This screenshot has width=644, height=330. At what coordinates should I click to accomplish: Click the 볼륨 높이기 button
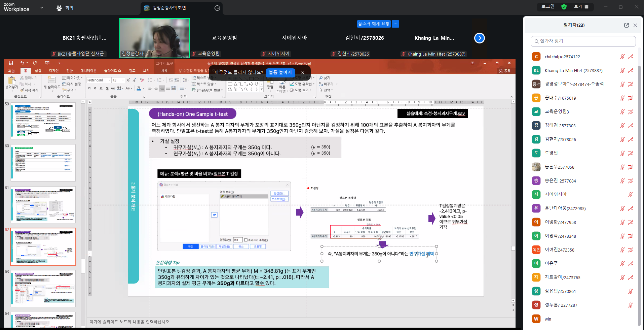tap(280, 72)
